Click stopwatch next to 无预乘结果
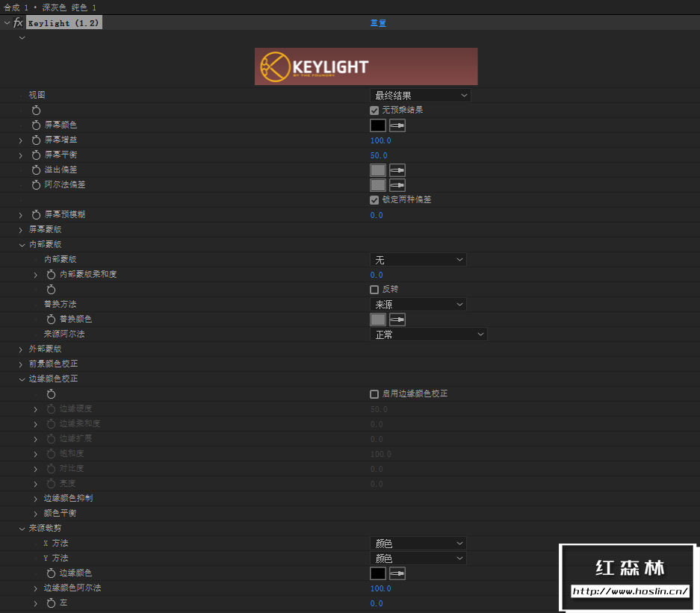The image size is (700, 613). [36, 111]
